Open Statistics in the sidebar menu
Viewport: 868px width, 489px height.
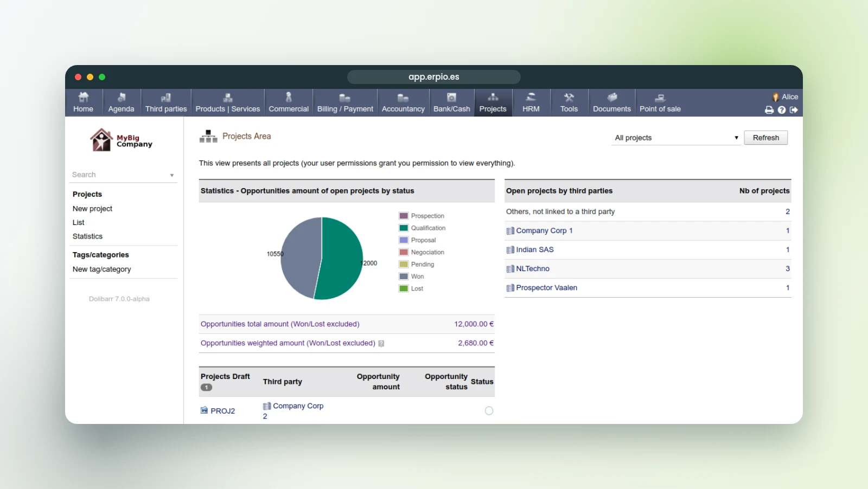(87, 236)
